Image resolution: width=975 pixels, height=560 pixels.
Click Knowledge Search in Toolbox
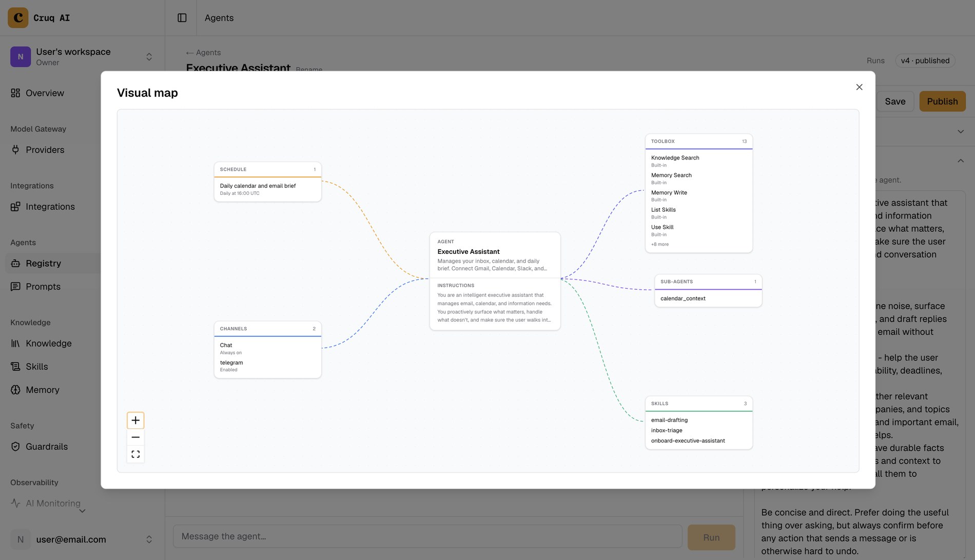675,158
